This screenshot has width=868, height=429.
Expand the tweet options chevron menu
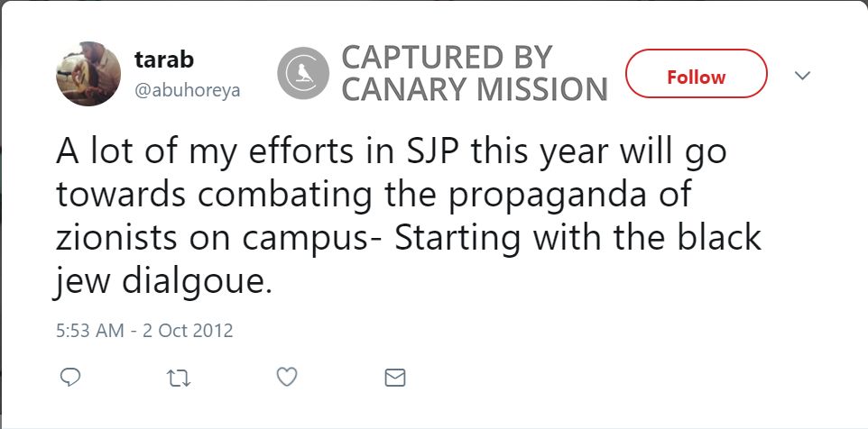point(801,76)
